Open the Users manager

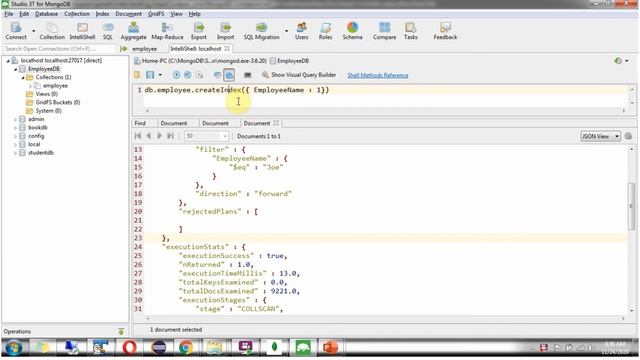click(302, 31)
